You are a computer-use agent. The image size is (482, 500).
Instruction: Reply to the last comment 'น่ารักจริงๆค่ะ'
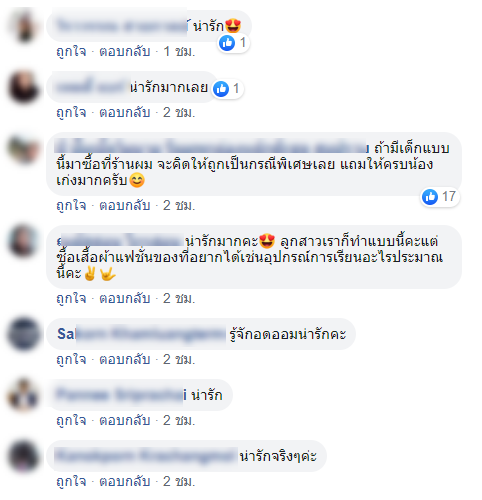tap(125, 481)
